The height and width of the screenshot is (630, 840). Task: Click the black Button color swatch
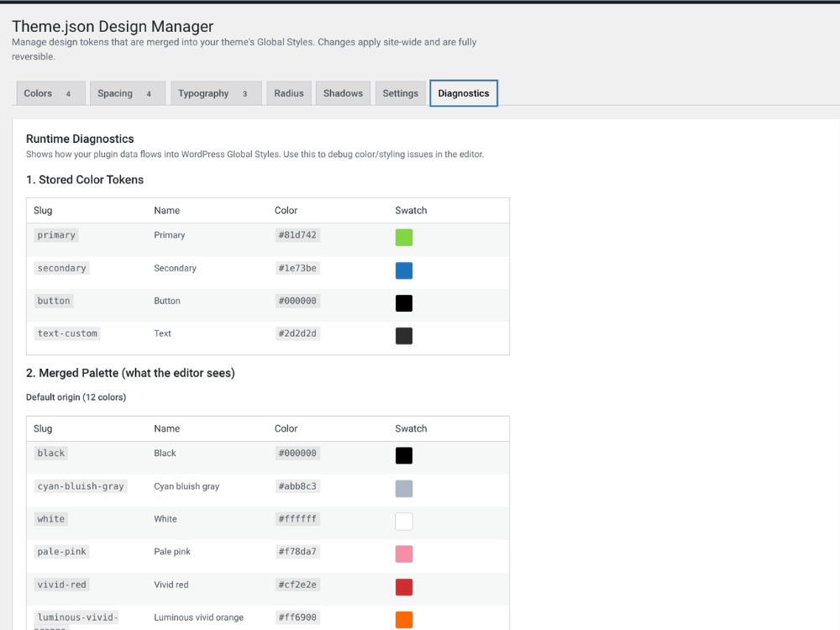[x=404, y=303]
